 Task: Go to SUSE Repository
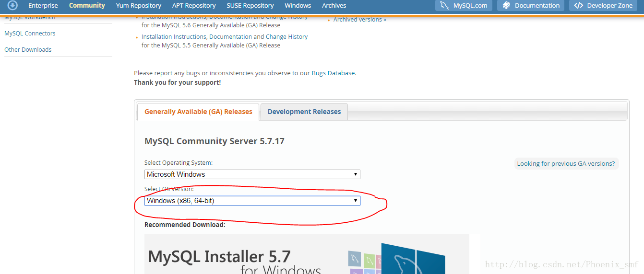pyautogui.click(x=250, y=6)
